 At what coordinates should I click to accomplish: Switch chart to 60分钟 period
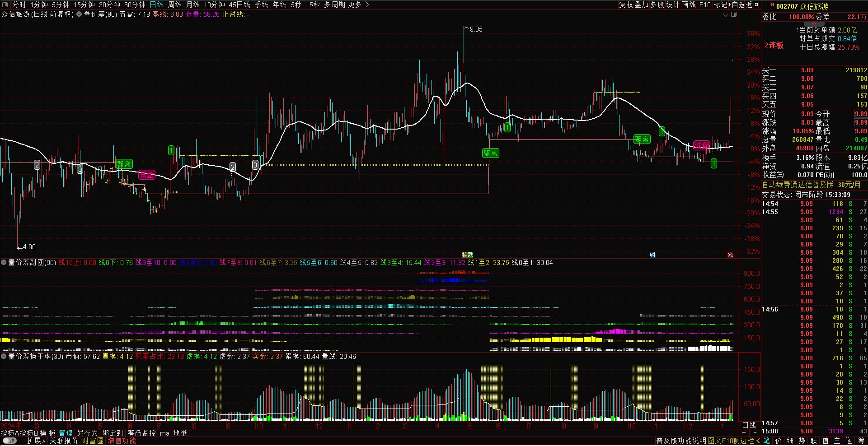click(135, 5)
